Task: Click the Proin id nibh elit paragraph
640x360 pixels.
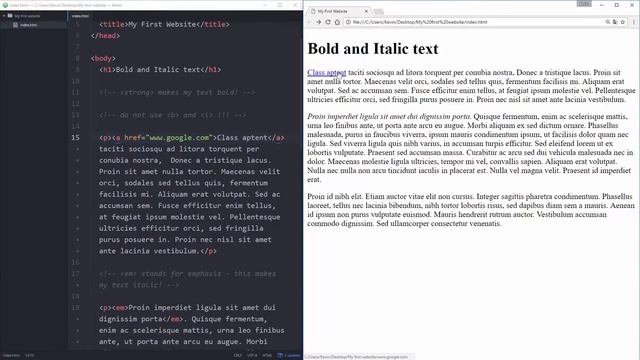Action: [x=471, y=210]
